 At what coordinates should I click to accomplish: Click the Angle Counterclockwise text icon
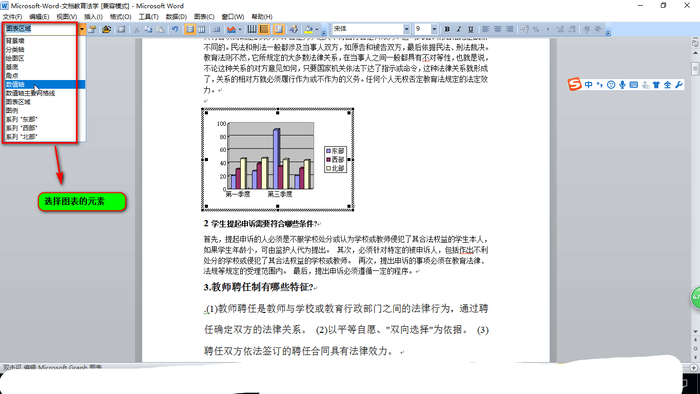[x=599, y=29]
